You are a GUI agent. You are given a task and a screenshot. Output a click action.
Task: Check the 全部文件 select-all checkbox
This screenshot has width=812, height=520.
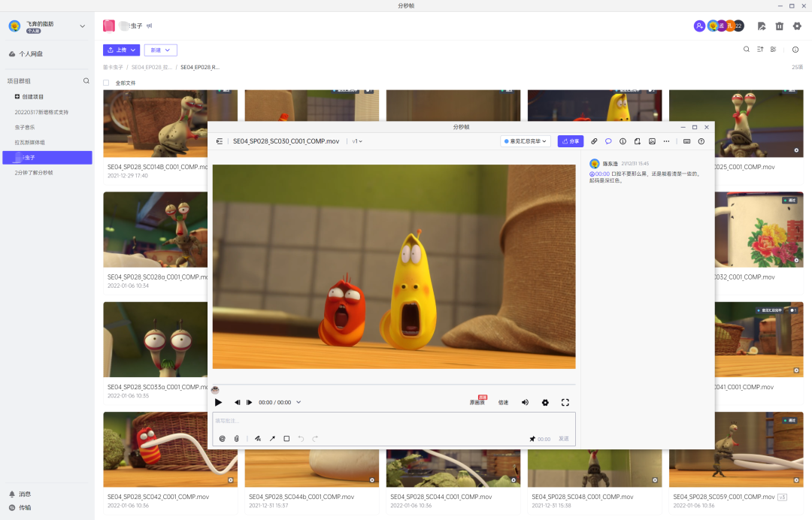click(x=106, y=83)
